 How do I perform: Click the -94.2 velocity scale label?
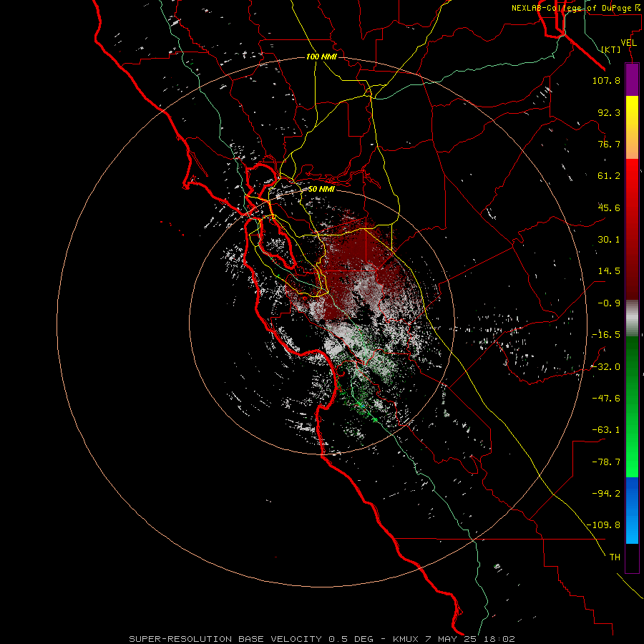pyautogui.click(x=606, y=494)
